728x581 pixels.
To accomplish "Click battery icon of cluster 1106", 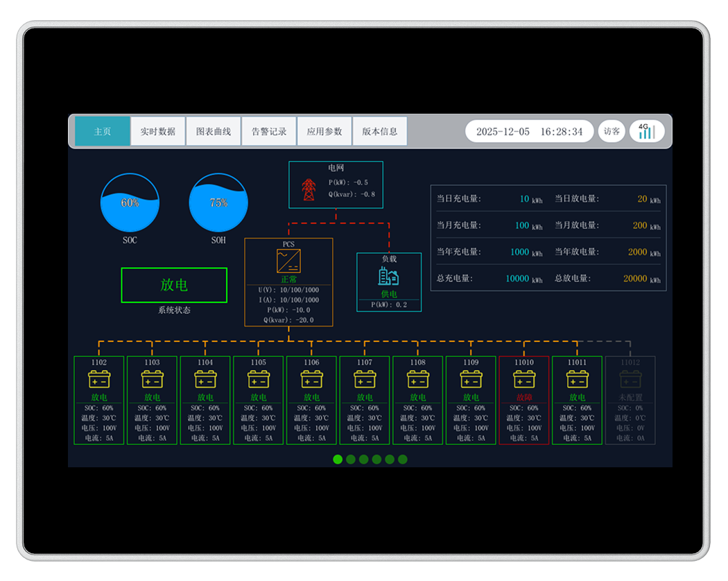I will click(311, 379).
